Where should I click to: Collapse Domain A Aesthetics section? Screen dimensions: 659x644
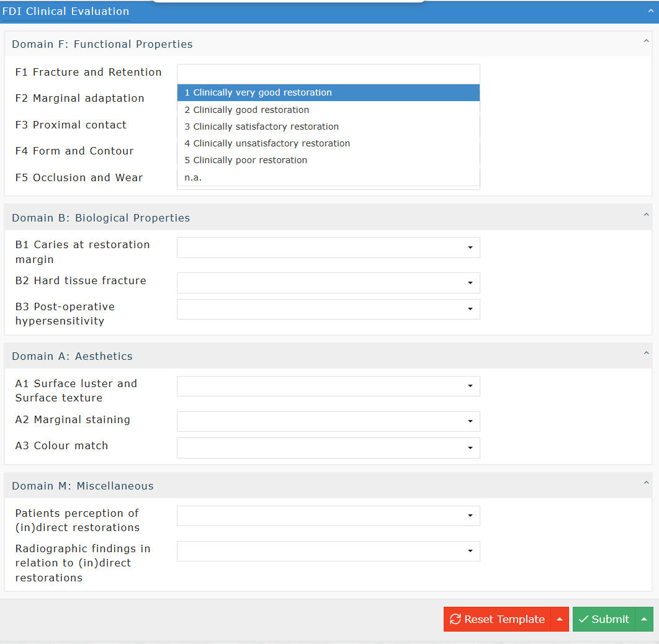pos(646,354)
